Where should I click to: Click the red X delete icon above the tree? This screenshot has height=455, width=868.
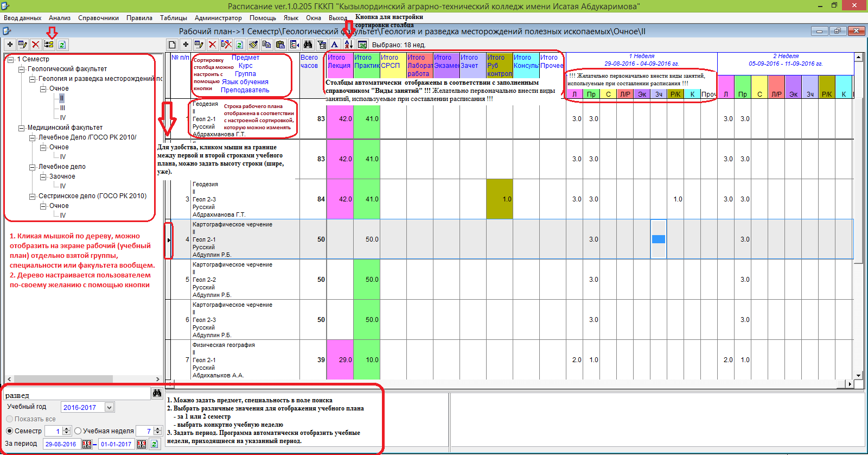(36, 45)
